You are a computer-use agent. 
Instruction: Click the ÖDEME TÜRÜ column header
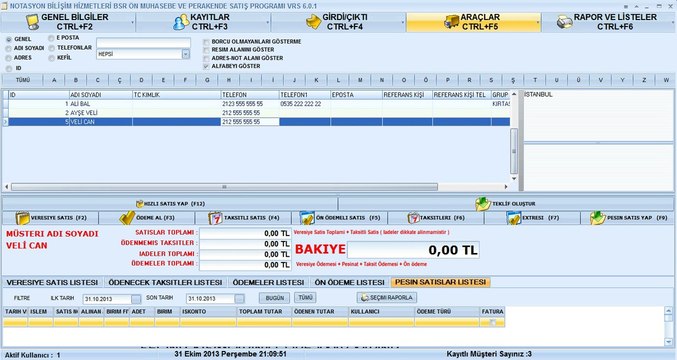[447, 311]
